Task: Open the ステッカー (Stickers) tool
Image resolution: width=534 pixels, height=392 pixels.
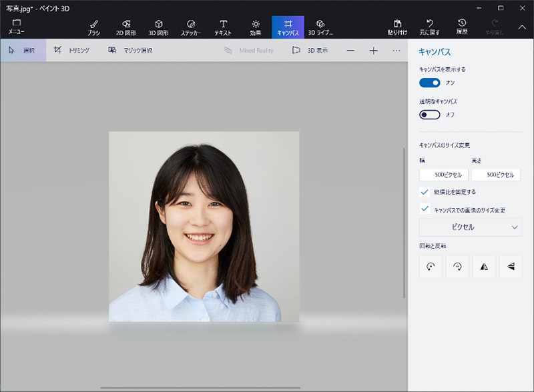Action: pyautogui.click(x=191, y=27)
